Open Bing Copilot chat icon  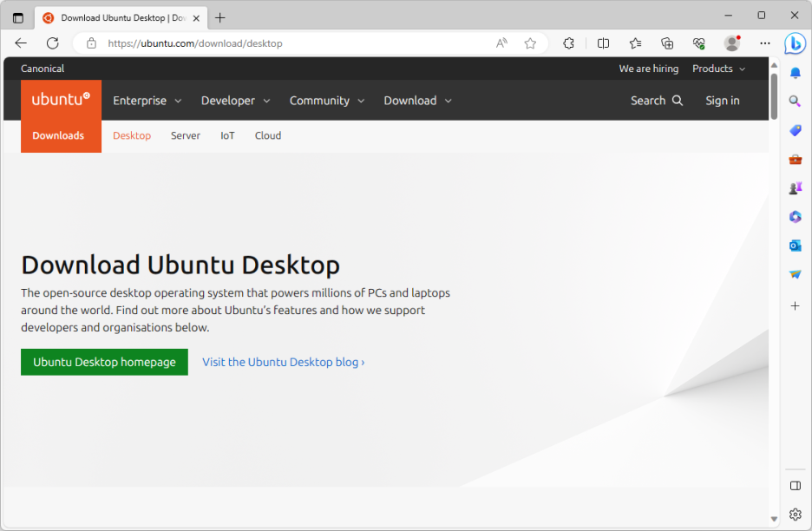click(795, 43)
